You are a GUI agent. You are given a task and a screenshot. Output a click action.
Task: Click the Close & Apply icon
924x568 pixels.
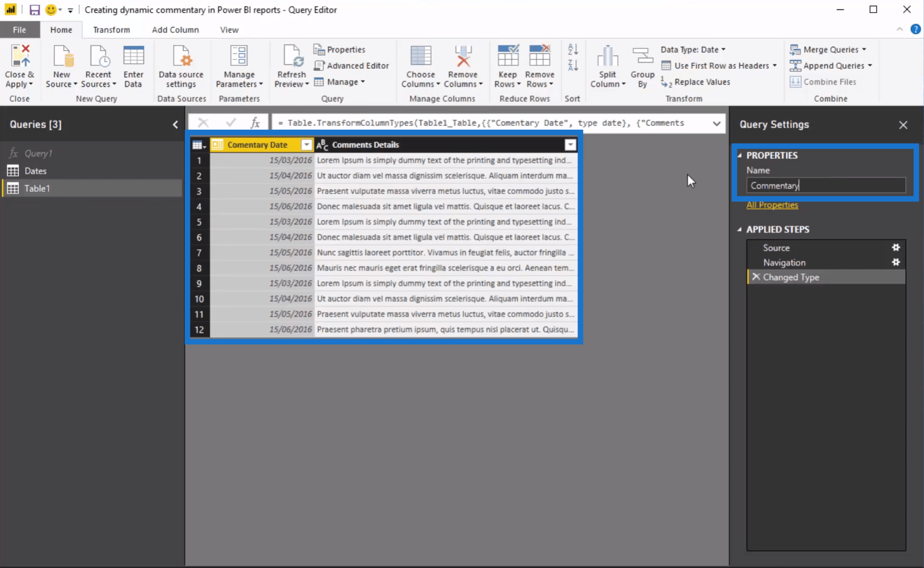pyautogui.click(x=20, y=56)
